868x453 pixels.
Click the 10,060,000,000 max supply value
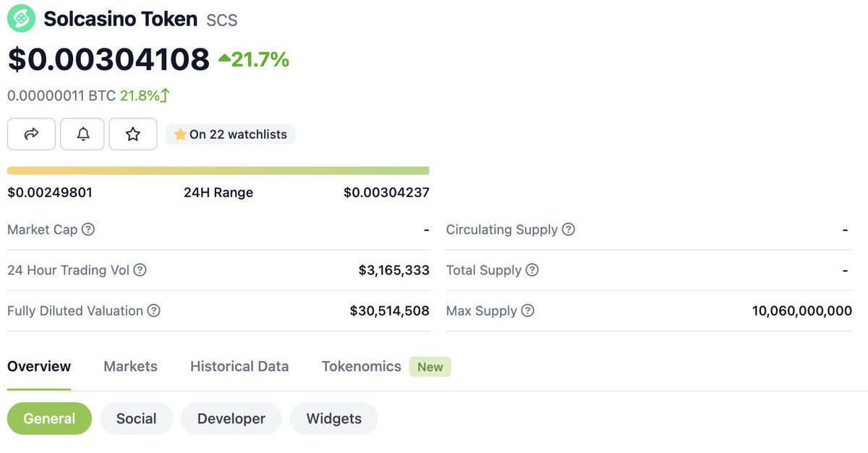pyautogui.click(x=802, y=310)
